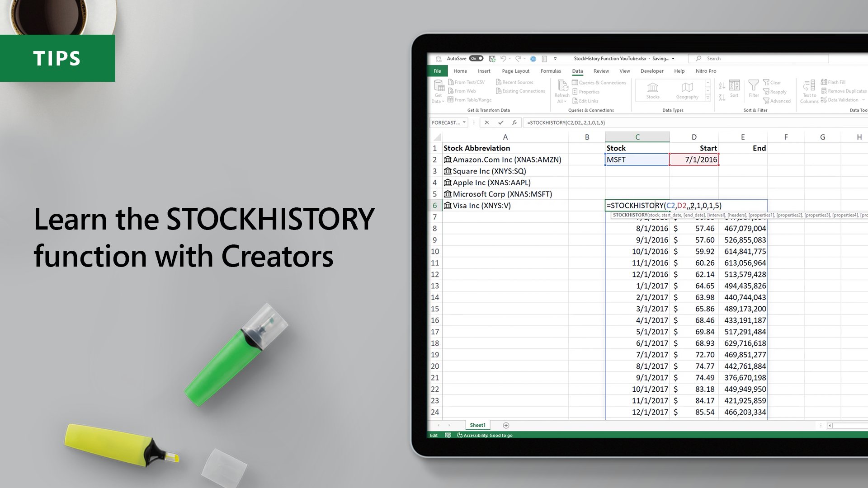Apply Flash Fill

[x=835, y=82]
